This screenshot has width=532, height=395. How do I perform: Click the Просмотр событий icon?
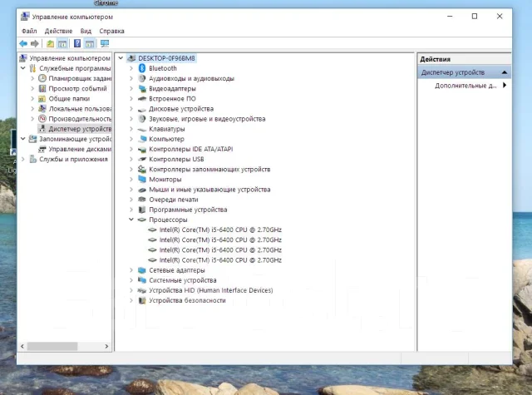point(42,89)
